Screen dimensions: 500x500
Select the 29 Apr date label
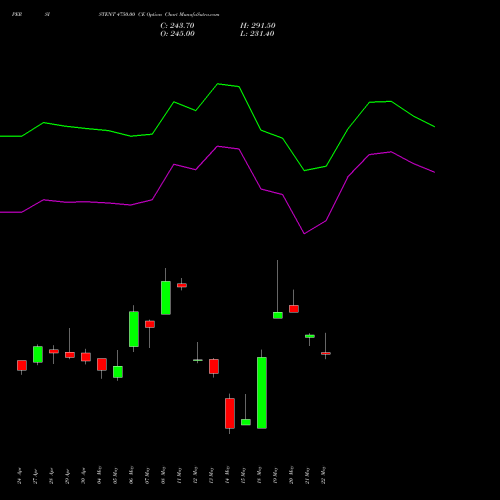tap(67, 476)
